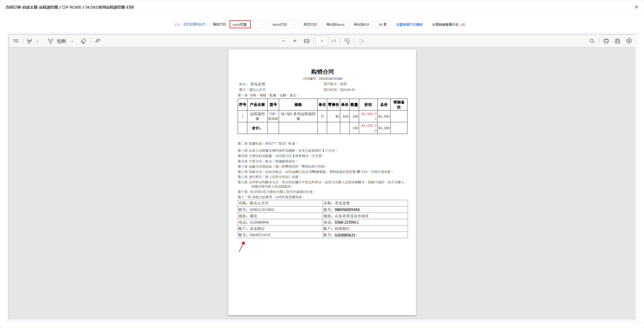
Task: Open the table of contents sidebar icon
Action: coord(16,41)
